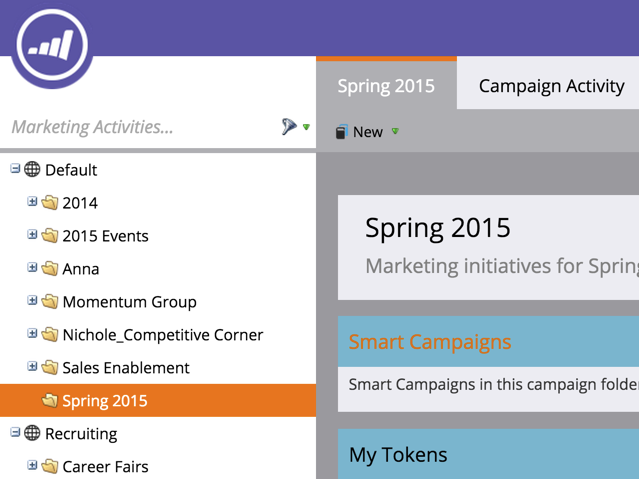
Task: Select the Spring 2015 tab
Action: [386, 86]
